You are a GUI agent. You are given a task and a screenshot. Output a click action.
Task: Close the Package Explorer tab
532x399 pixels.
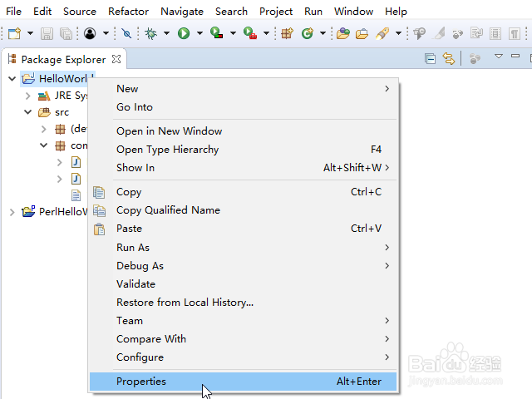tap(116, 59)
